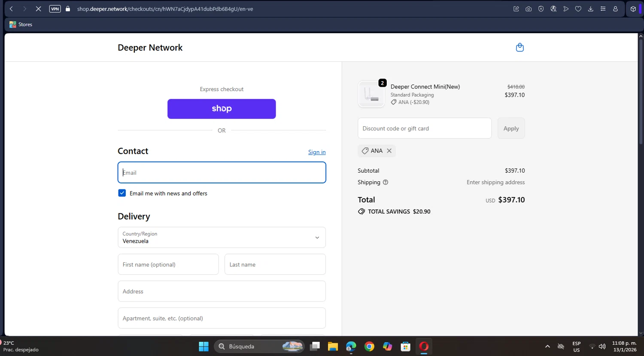Open the extensions cube icon
Image resolution: width=644 pixels, height=356 pixels.
[x=633, y=9]
